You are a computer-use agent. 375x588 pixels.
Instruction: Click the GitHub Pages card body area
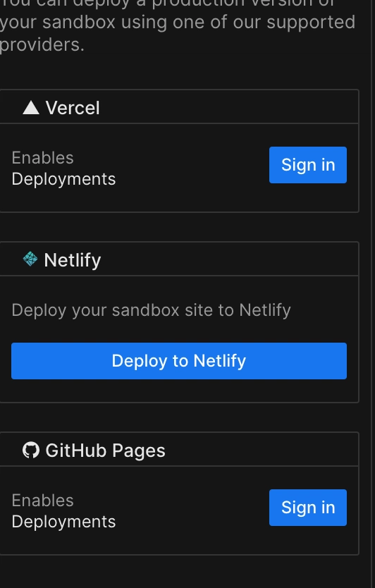[x=179, y=510]
